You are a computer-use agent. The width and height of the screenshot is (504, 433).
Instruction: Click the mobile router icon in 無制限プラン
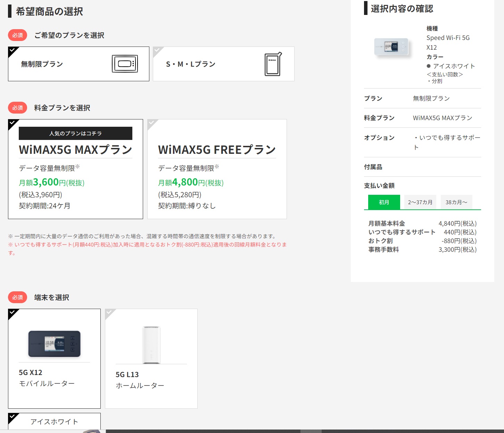[x=125, y=64]
